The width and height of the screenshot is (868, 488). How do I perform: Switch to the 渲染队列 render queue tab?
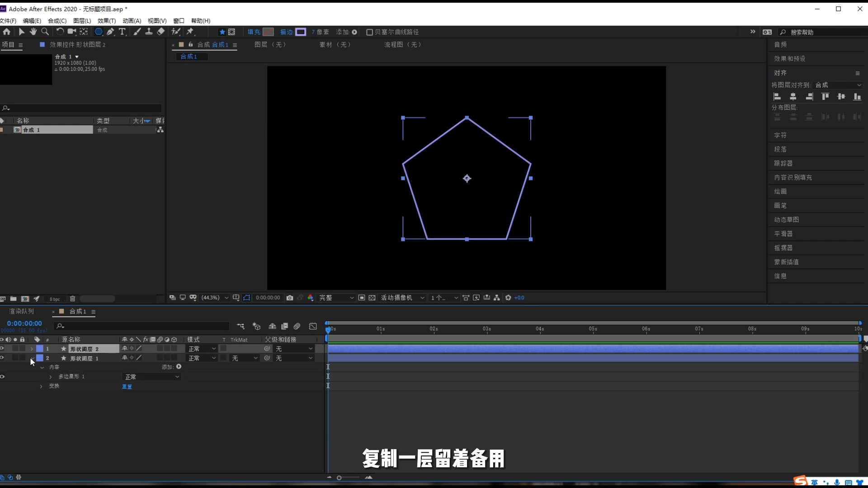tap(21, 311)
